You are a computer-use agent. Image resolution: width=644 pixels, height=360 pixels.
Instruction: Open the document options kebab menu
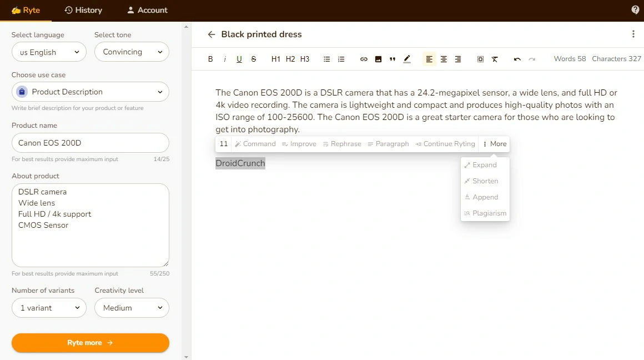coord(633,34)
